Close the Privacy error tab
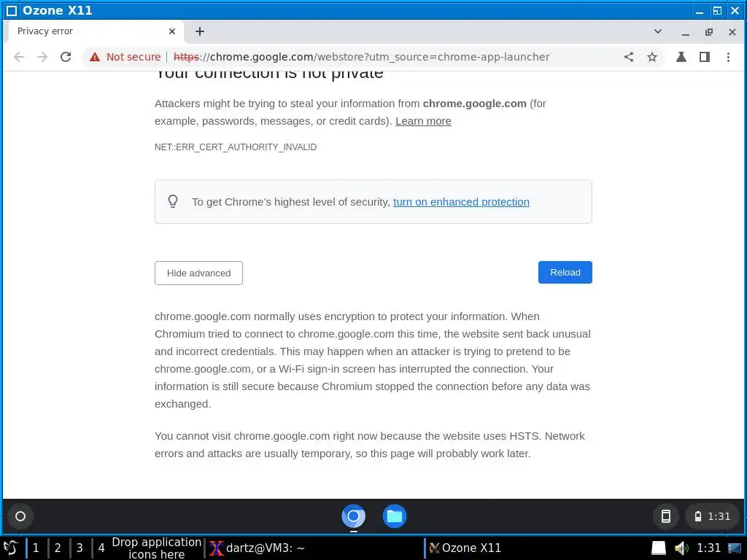747x560 pixels. tap(172, 31)
